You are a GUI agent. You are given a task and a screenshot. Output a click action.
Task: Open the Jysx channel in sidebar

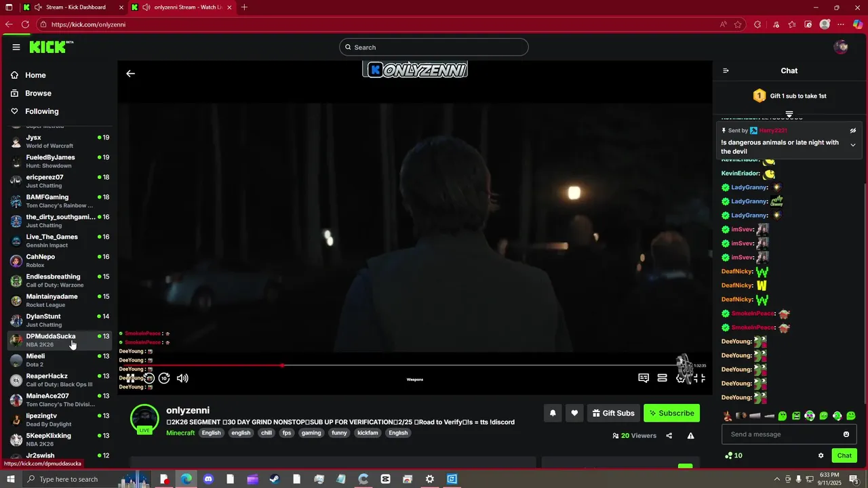coord(60,142)
